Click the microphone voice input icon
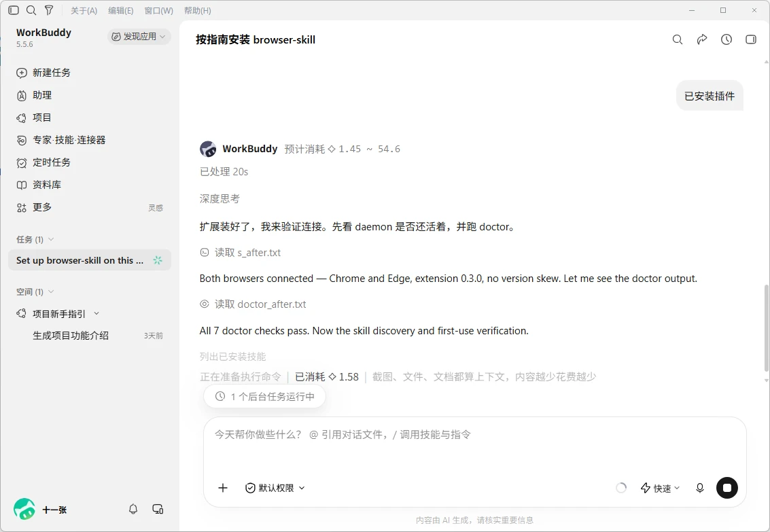This screenshot has width=770, height=532. [700, 488]
